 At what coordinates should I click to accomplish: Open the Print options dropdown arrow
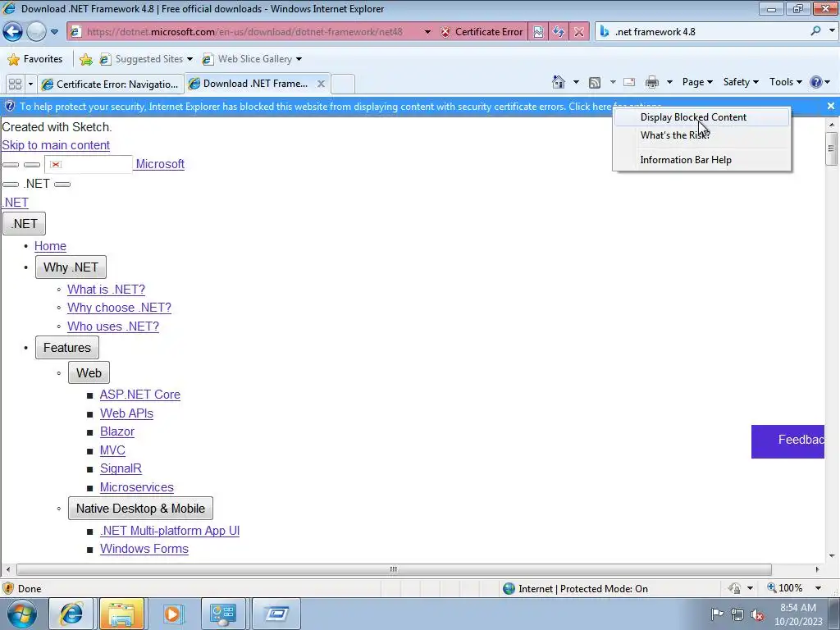pyautogui.click(x=669, y=82)
